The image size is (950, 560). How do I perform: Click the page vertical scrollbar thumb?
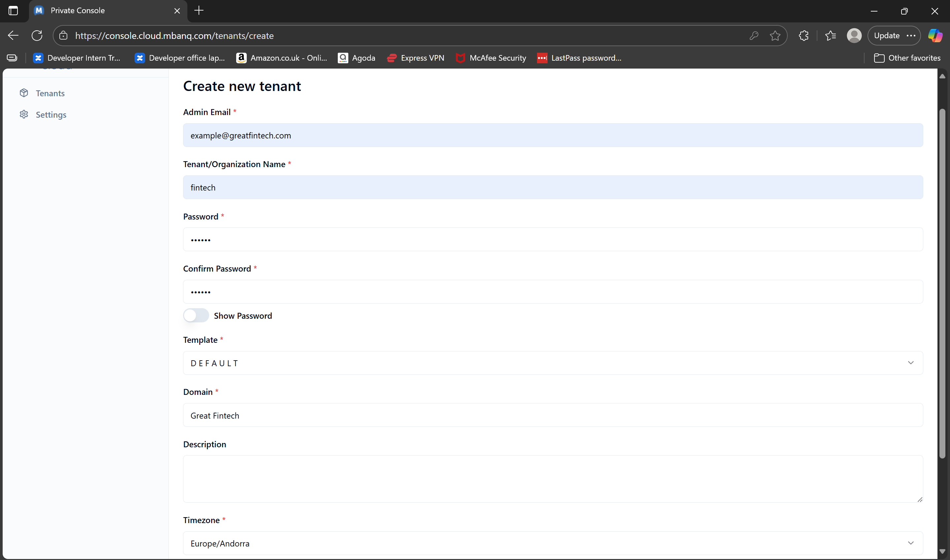(942, 283)
